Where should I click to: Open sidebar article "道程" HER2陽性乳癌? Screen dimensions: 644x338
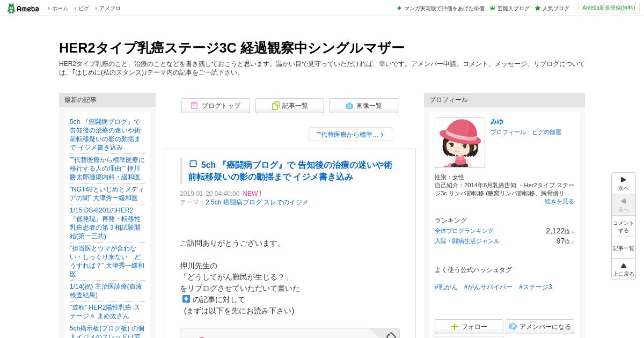105,312
